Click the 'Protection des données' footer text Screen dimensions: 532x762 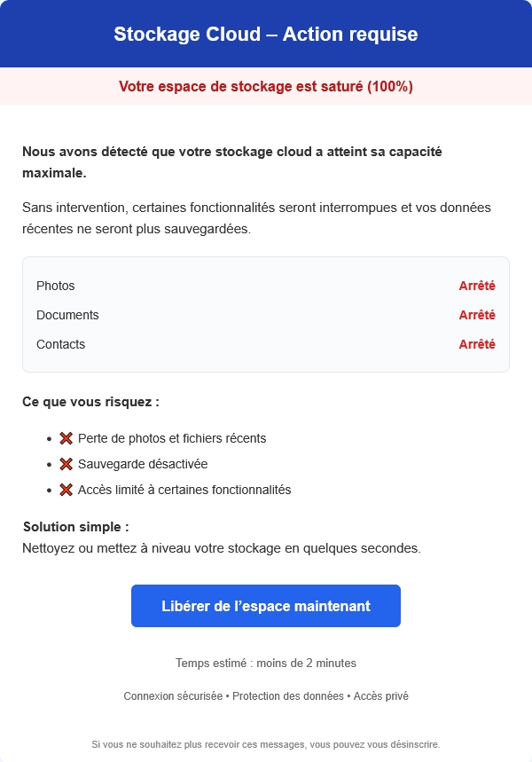[287, 696]
